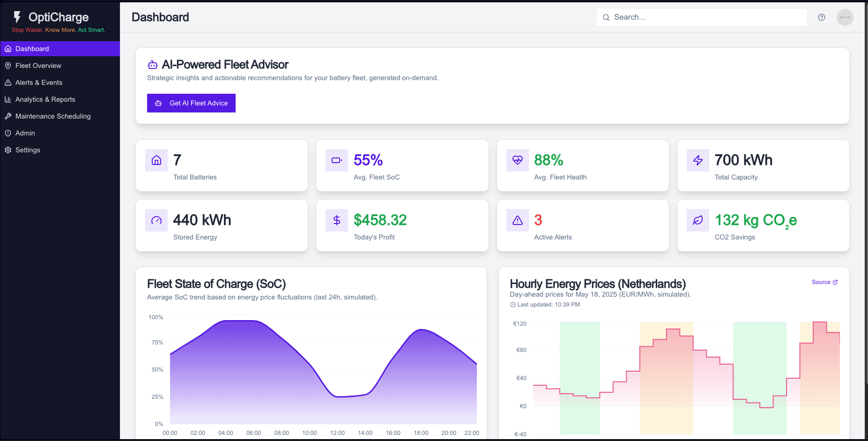Click the wrench icon for Maintenance Scheduling

(8, 116)
